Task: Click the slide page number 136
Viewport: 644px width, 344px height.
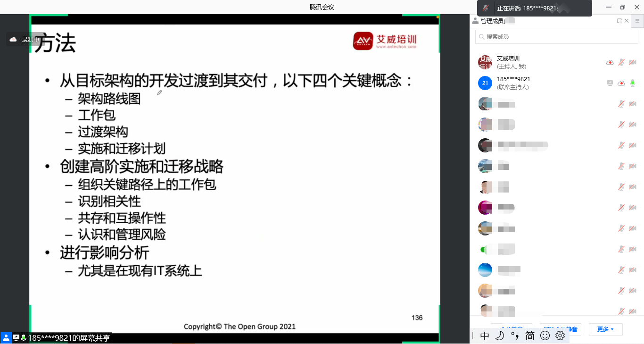Action: (417, 318)
